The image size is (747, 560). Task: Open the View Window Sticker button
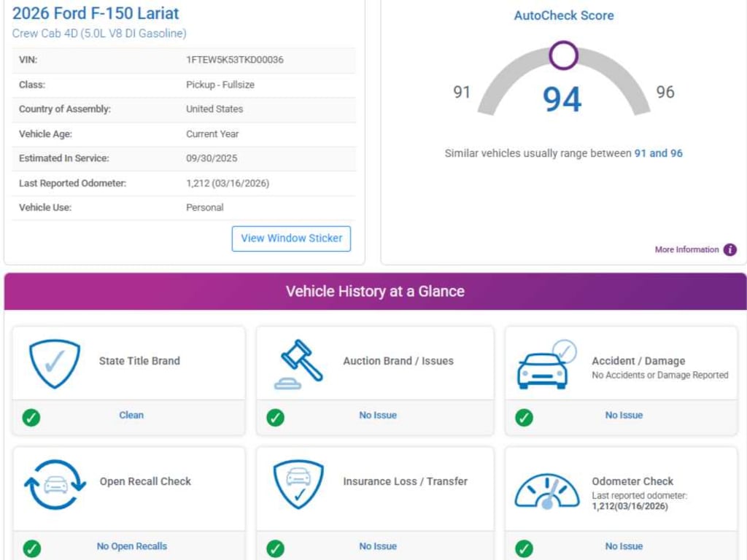(291, 238)
